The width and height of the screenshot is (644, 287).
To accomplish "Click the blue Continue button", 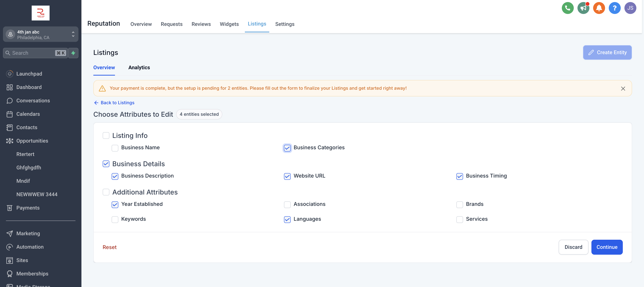I will click(607, 247).
